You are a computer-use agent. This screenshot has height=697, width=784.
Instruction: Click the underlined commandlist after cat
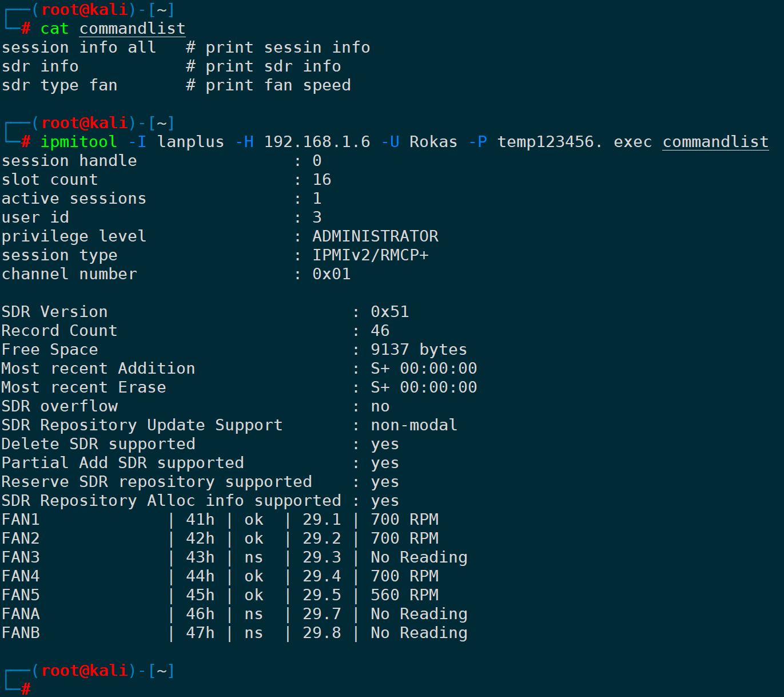(x=132, y=29)
